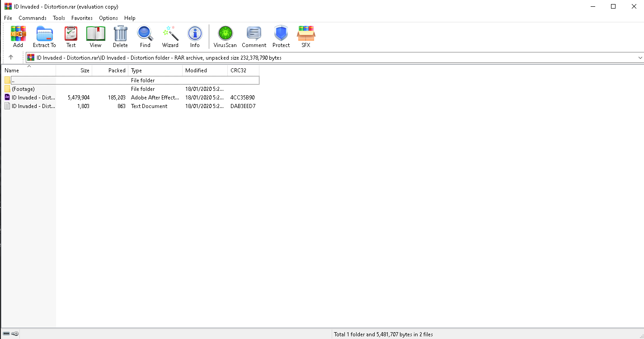The height and width of the screenshot is (339, 644).
Task: Open the Favorites menu
Action: pyautogui.click(x=82, y=18)
